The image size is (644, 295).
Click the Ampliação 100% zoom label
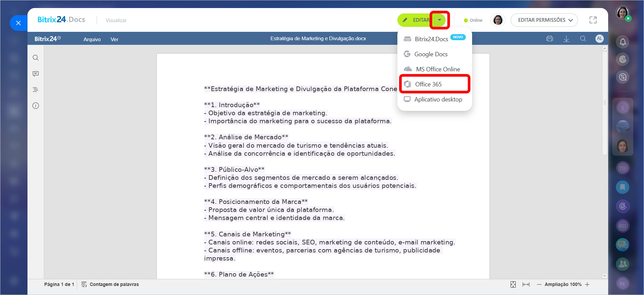(563, 284)
